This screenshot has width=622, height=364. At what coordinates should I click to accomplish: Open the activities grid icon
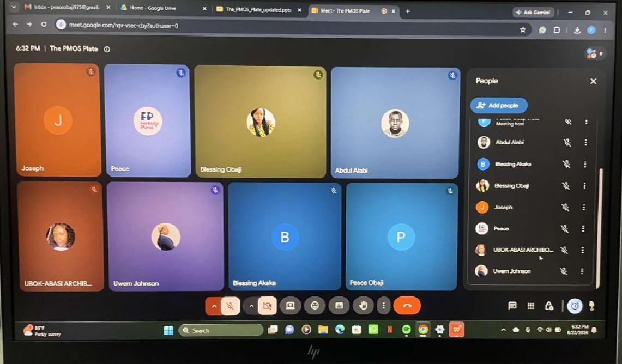coord(531,306)
